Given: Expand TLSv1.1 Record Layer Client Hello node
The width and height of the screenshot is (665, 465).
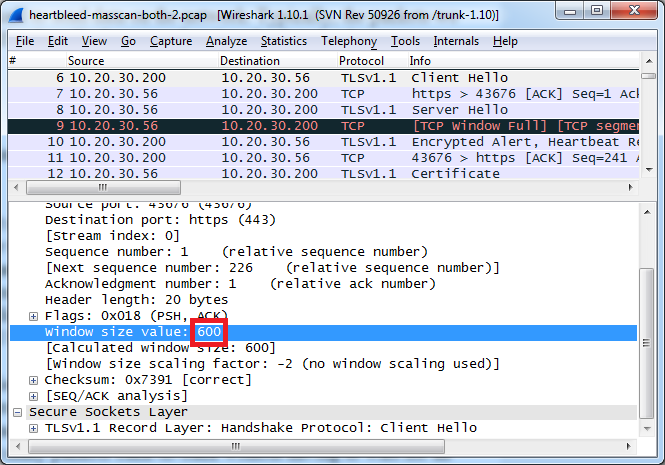Looking at the screenshot, I should point(34,428).
